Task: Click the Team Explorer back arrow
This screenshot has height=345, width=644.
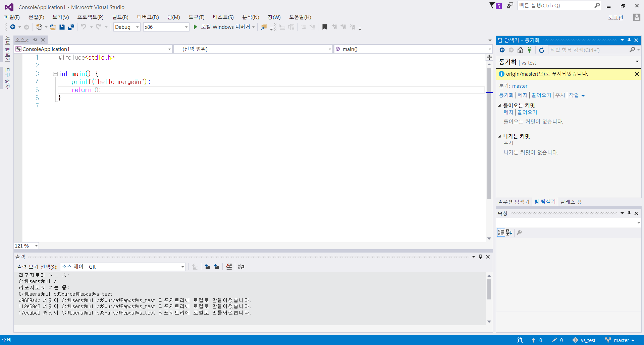Action: point(502,50)
